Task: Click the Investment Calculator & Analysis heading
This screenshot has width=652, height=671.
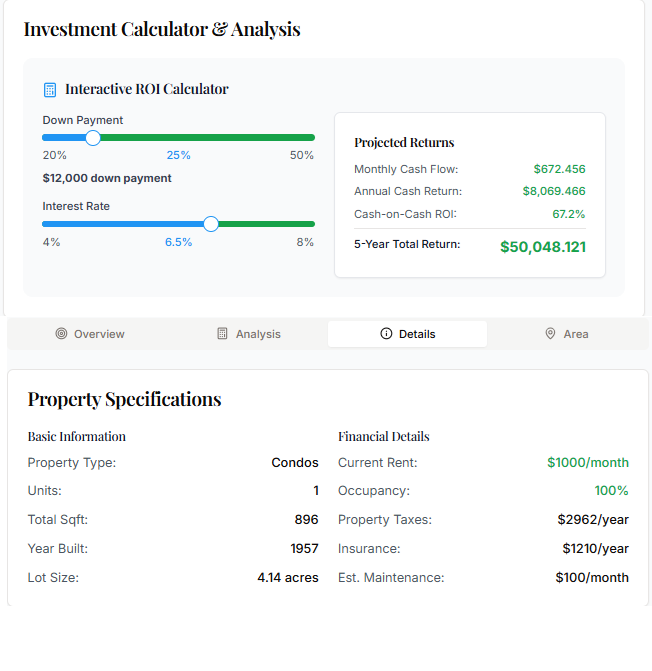Action: pyautogui.click(x=162, y=29)
